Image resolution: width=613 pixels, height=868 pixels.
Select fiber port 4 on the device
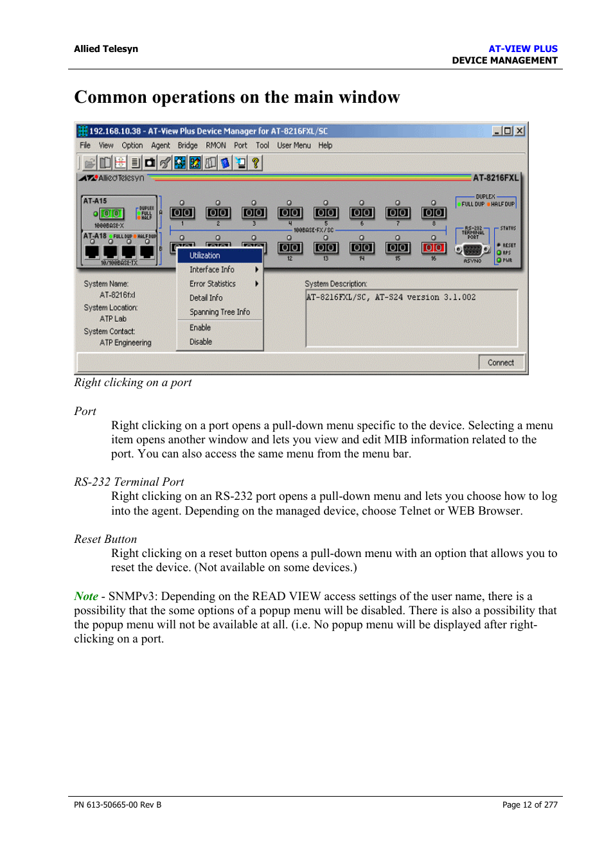(x=290, y=213)
